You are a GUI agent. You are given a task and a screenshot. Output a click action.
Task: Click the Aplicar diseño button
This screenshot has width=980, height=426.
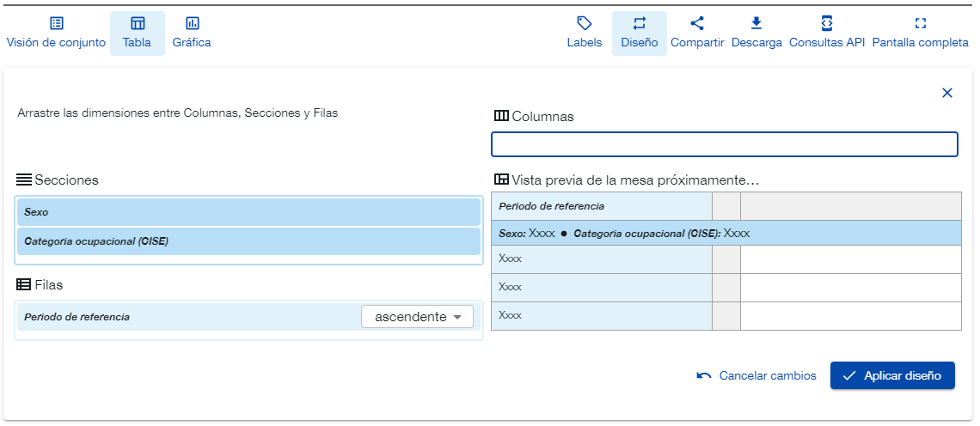892,375
